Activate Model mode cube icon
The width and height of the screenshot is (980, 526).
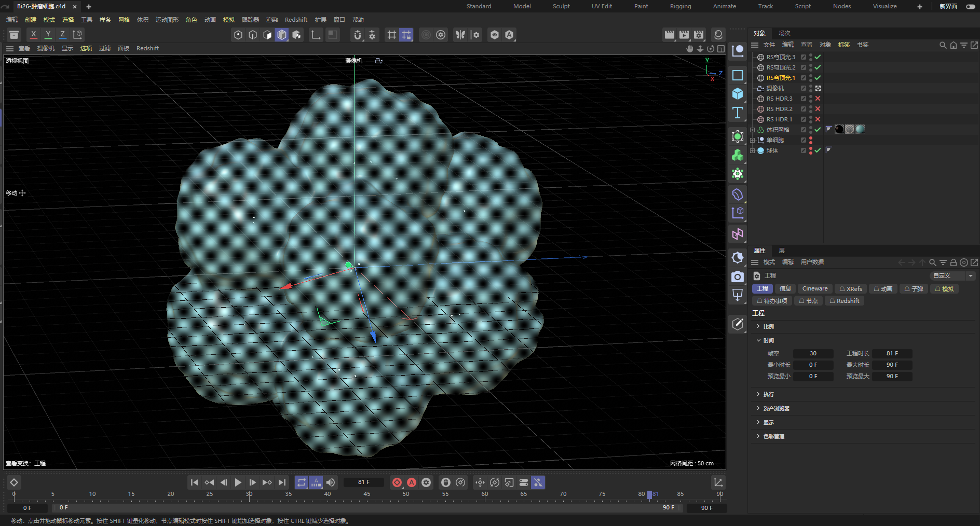(x=282, y=35)
